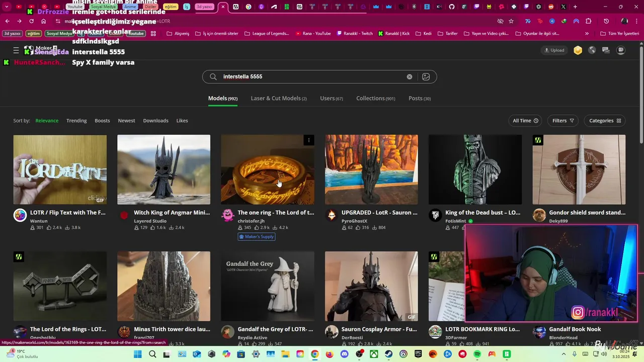Open Rana - YouTube bookmark
Viewport: 644px width, 362px height.
(313, 34)
